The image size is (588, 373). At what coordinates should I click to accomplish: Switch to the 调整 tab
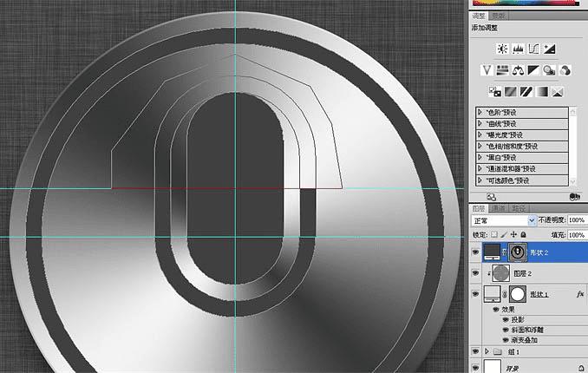pos(479,16)
